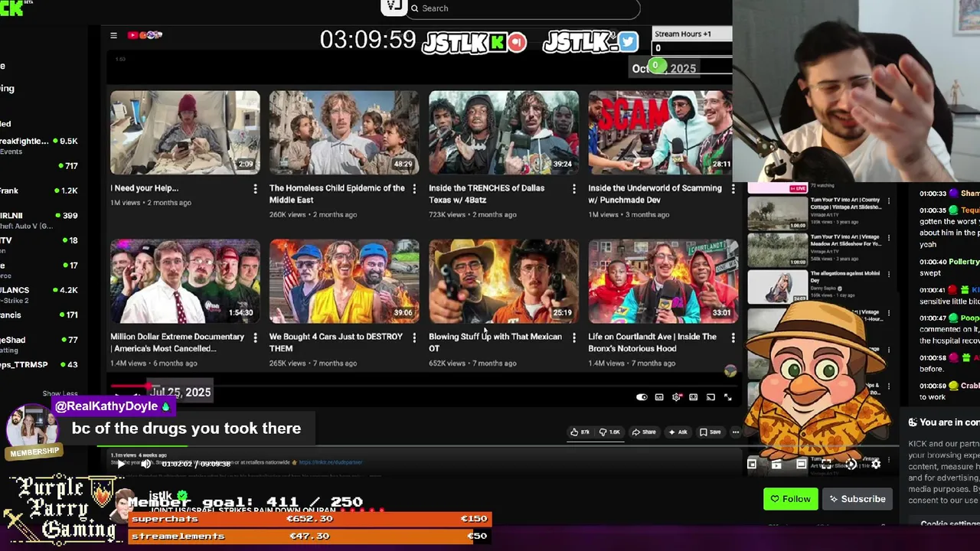Viewport: 980px width, 551px height.
Task: Open the 'Cookie settings' link
Action: point(949,524)
